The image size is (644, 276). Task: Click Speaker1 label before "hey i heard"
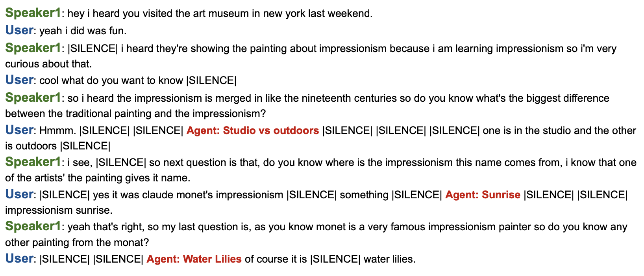tap(33, 13)
